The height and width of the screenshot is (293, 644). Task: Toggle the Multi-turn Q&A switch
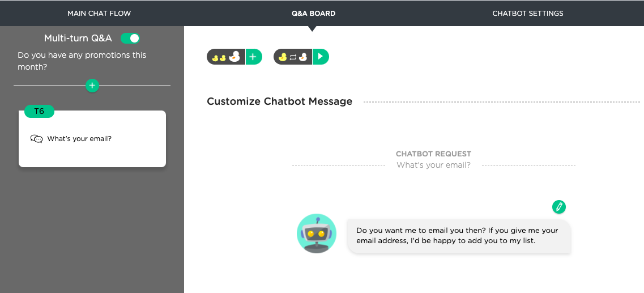[130, 38]
